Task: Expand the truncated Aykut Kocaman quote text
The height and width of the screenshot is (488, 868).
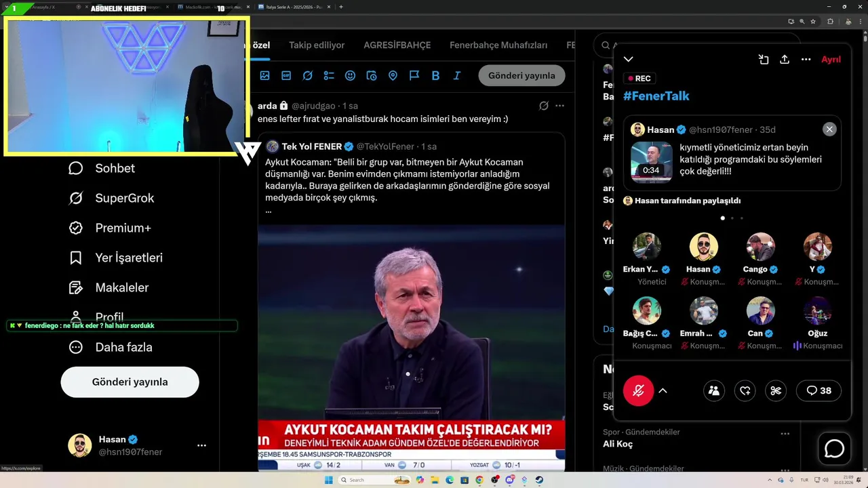Action: [x=269, y=210]
